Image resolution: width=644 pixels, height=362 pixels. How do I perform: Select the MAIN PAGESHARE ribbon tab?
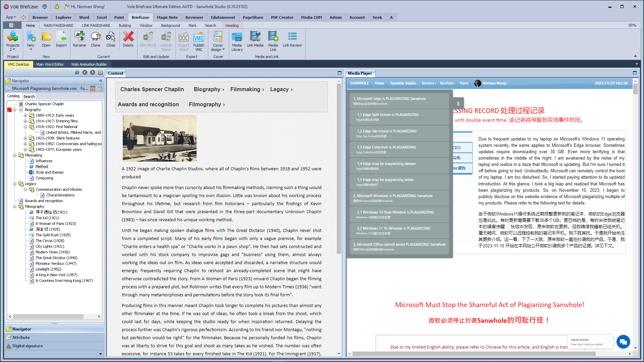(x=58, y=25)
